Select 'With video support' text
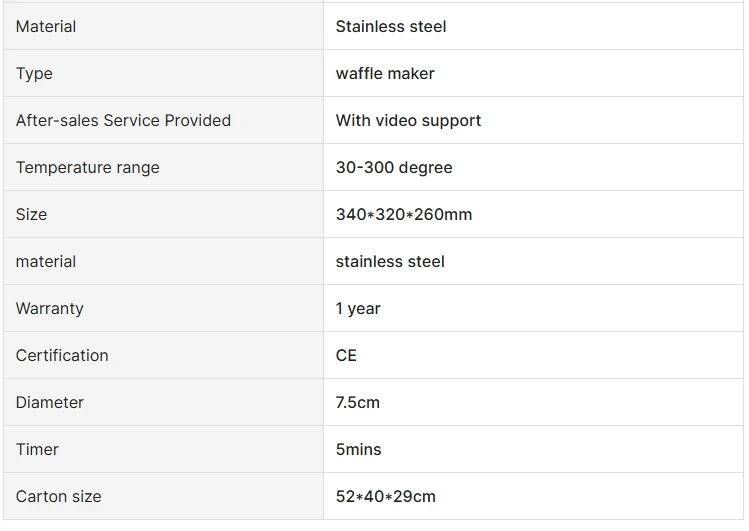 (408, 121)
